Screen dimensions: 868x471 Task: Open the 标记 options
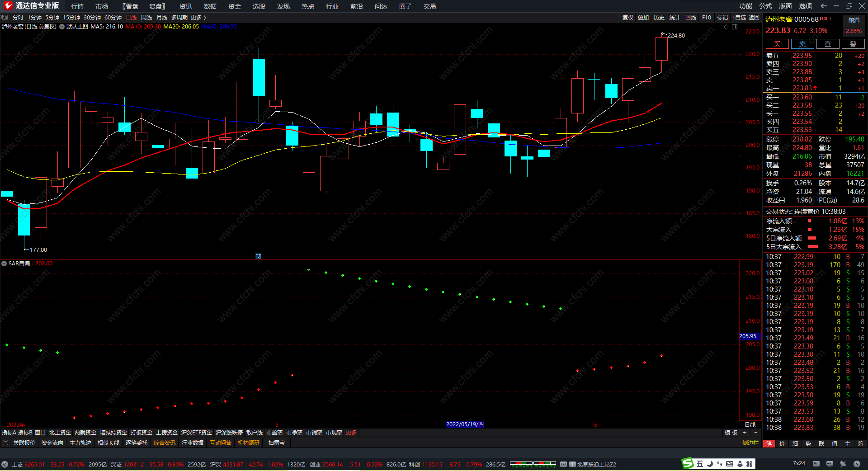(722, 18)
